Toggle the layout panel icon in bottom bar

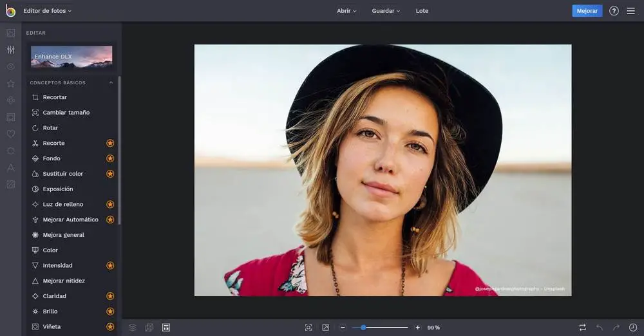tap(166, 328)
